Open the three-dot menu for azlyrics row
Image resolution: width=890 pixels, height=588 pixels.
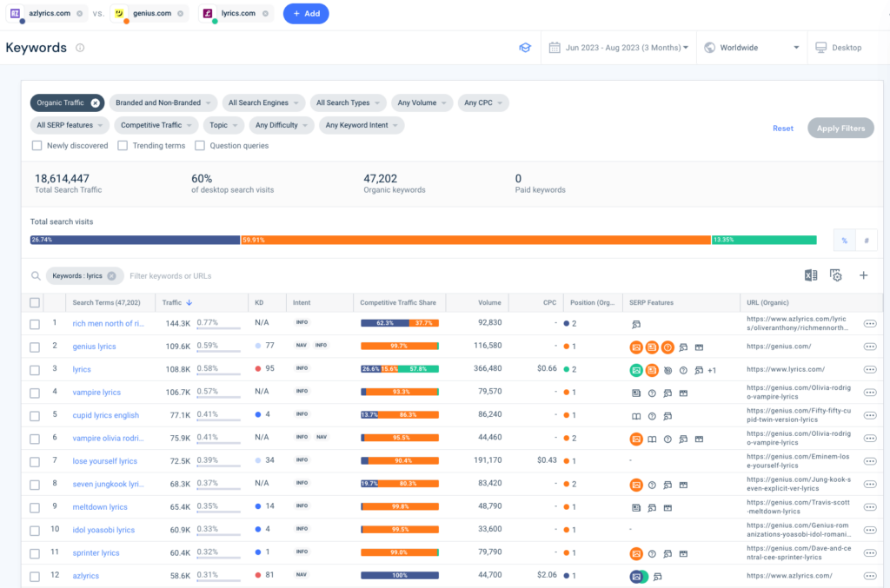coord(870,575)
